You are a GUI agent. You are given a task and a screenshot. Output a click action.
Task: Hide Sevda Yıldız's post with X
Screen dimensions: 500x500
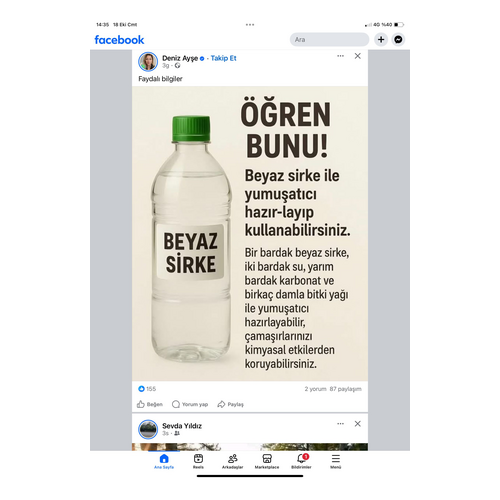coord(358,424)
